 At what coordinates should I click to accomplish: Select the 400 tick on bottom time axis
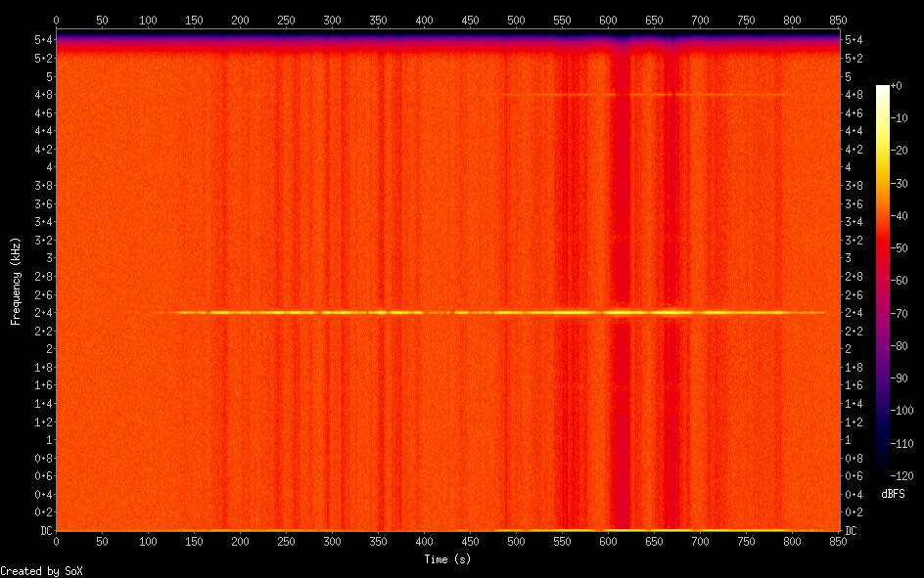click(x=424, y=541)
